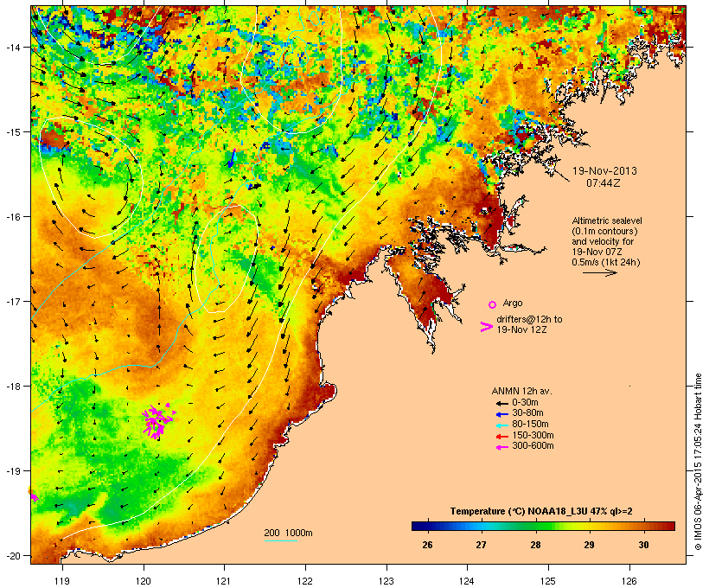Click the longitude axis label '121'
Viewport: 709px width, 588px height.
(x=224, y=581)
